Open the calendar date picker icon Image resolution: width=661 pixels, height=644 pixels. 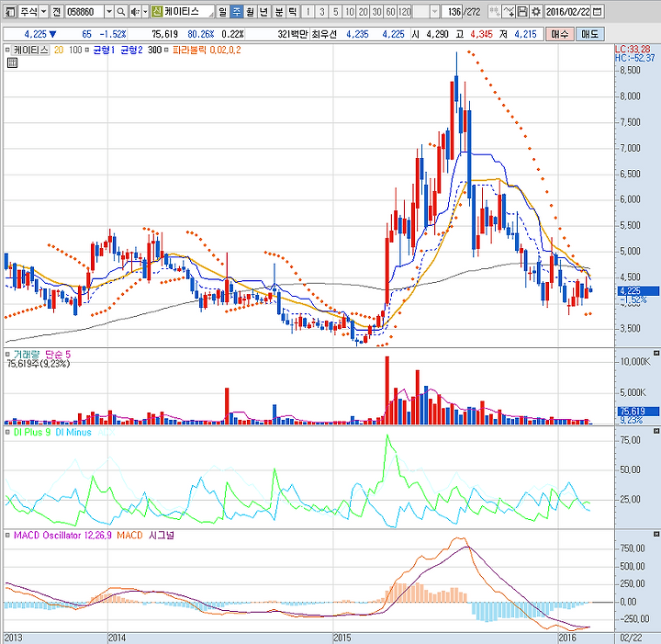(598, 11)
